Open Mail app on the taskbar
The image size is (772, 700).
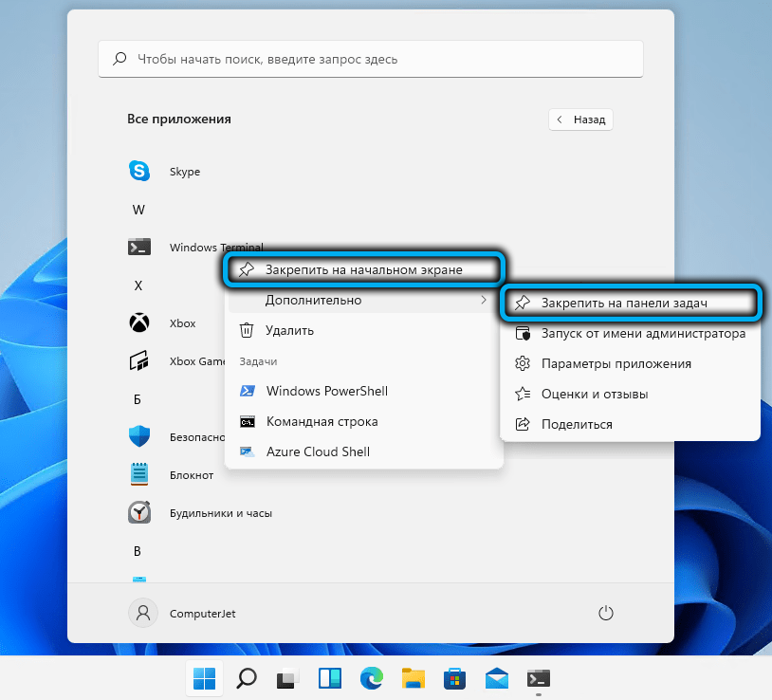tap(497, 678)
